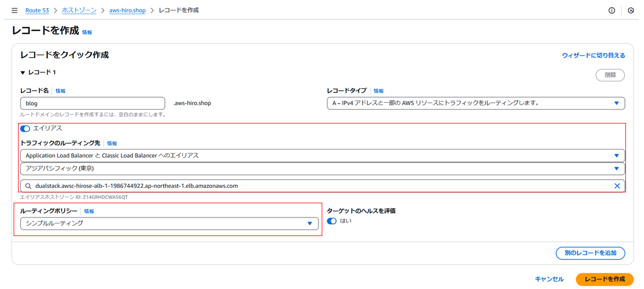Open the レコードタイプ dropdown
Image resolution: width=644 pixels, height=289 pixels.
[x=476, y=103]
